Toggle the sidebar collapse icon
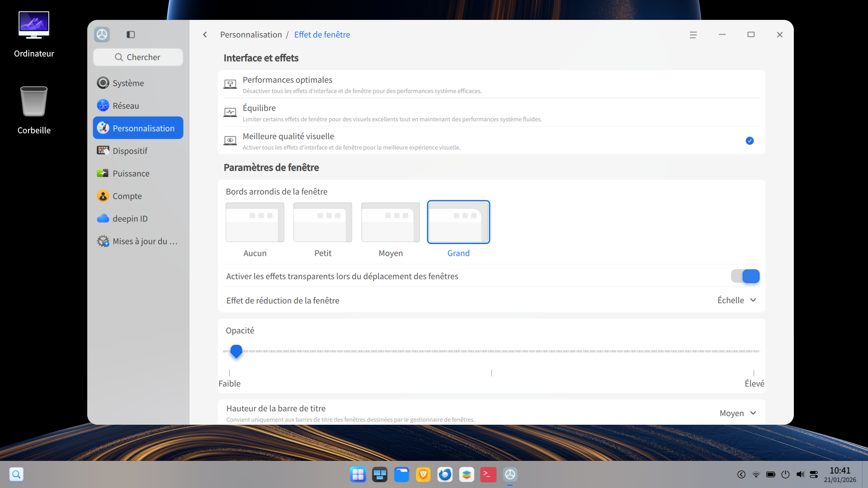This screenshot has width=868, height=488. tap(131, 34)
